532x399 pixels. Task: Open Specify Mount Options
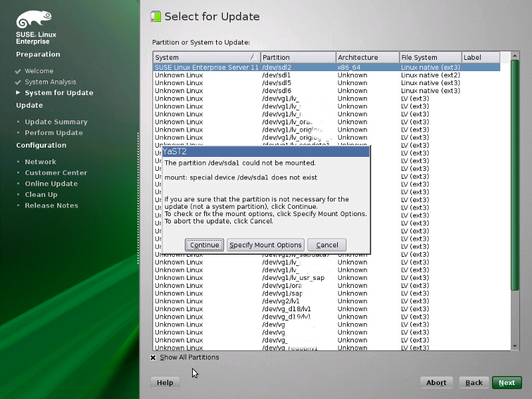click(265, 245)
